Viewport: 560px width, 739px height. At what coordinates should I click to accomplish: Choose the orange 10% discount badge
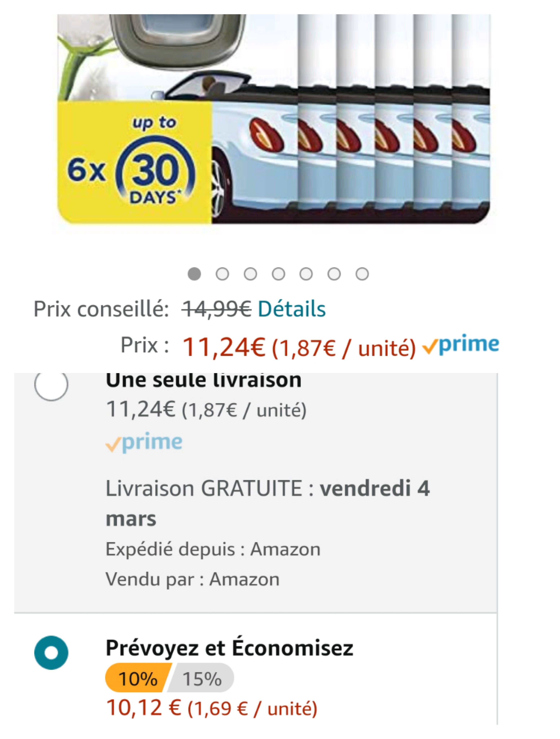[138, 679]
